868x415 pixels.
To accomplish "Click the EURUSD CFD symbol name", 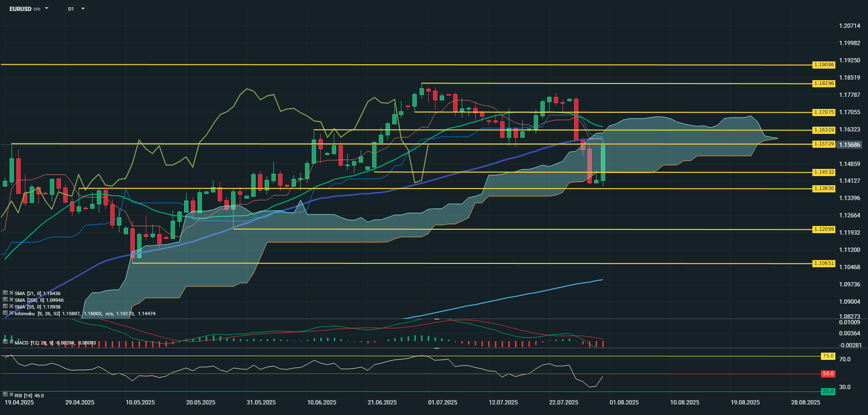I will click(24, 9).
